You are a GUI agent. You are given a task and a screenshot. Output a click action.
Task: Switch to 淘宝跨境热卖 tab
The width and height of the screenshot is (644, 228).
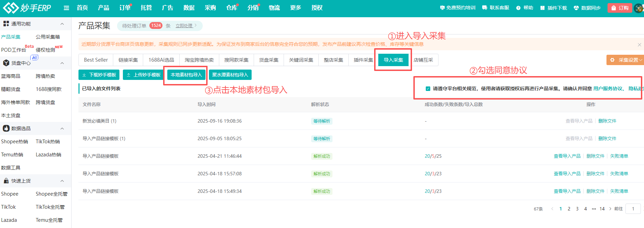click(x=199, y=60)
